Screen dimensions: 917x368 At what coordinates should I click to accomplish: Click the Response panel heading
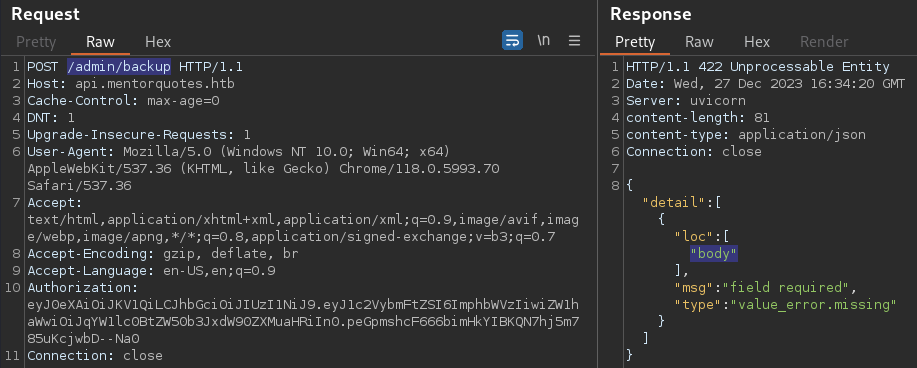click(651, 14)
